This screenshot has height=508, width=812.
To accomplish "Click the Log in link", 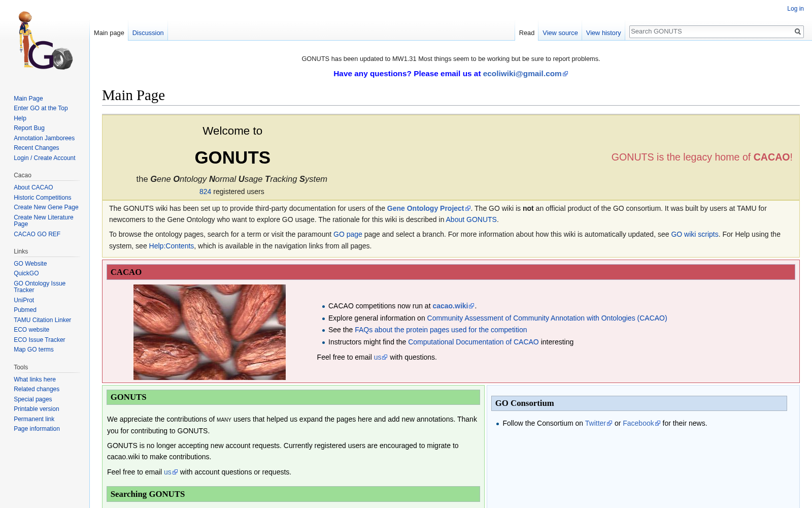I will coord(795,9).
